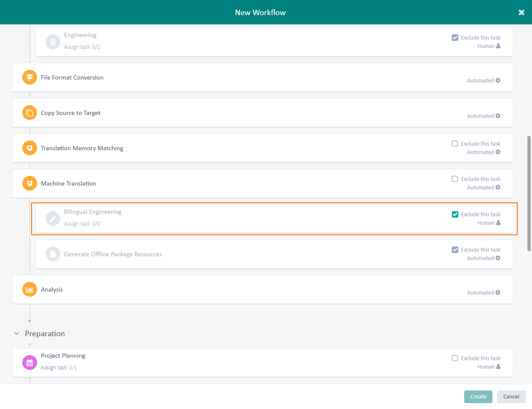Select the File Format Conversion task row
The width and height of the screenshot is (532, 409).
(x=253, y=77)
